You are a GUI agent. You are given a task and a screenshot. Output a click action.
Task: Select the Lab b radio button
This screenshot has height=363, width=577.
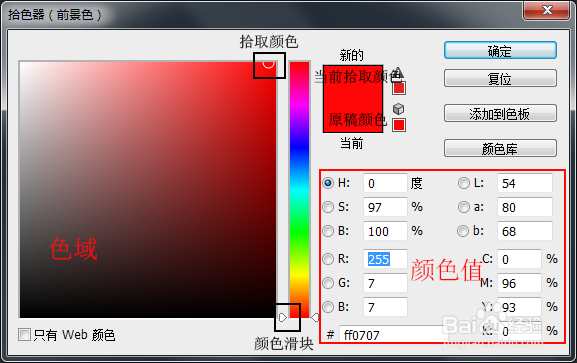click(x=463, y=231)
